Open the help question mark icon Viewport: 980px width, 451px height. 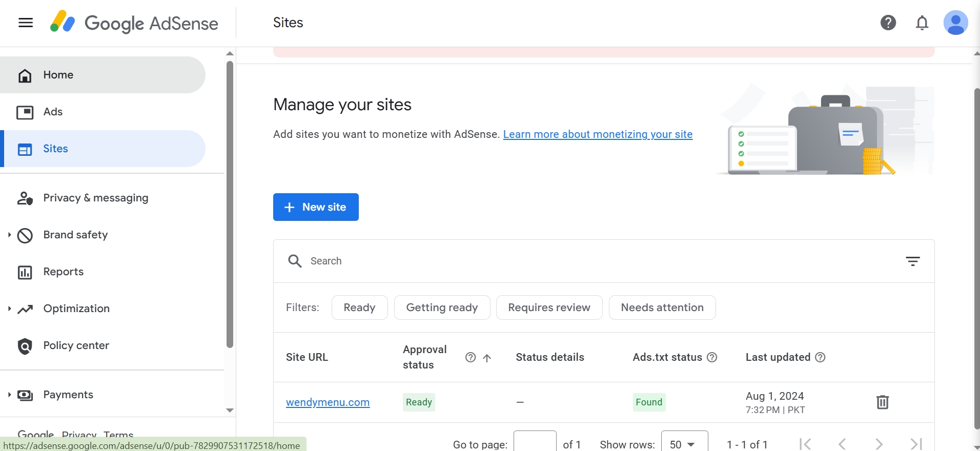888,23
